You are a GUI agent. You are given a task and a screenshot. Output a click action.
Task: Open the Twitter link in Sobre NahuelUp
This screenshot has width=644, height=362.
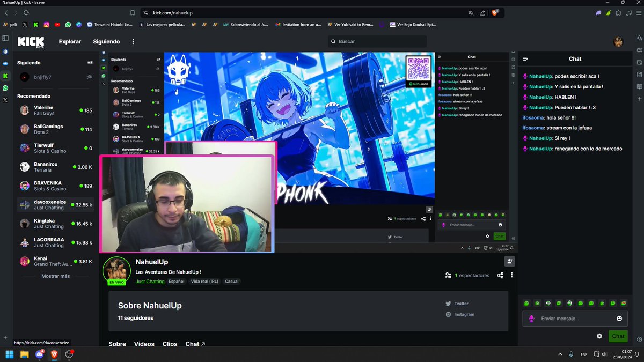[457, 304]
